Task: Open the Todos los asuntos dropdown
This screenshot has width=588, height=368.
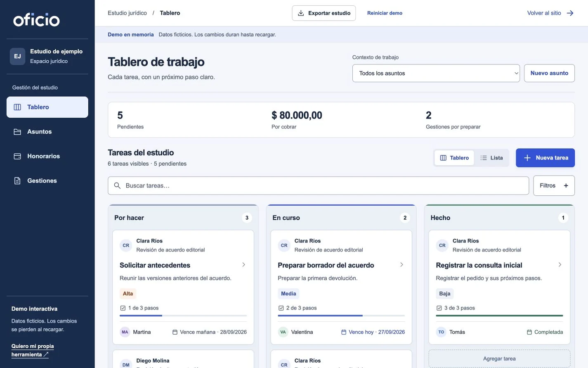Action: tap(436, 74)
